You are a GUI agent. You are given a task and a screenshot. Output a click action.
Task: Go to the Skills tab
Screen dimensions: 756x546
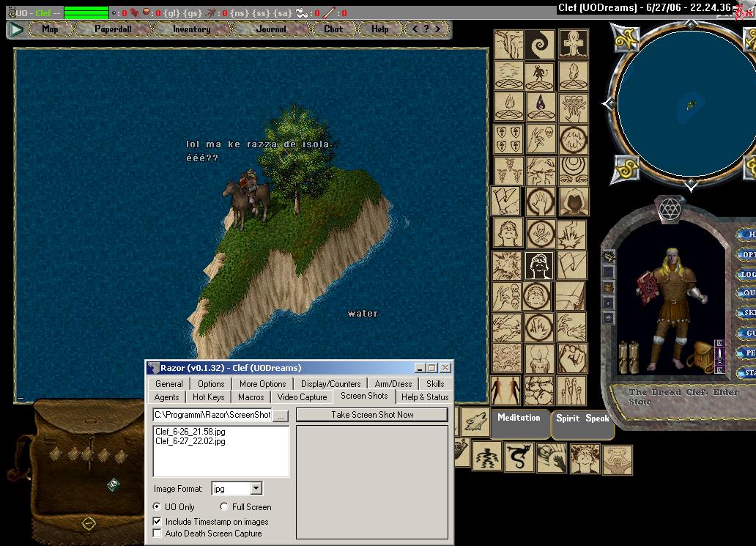point(435,384)
